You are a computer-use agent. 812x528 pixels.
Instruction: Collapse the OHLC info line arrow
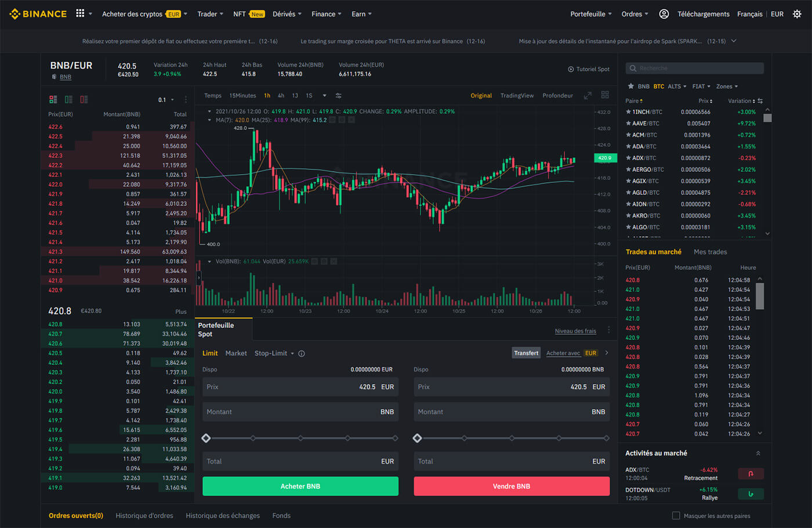pyautogui.click(x=209, y=111)
